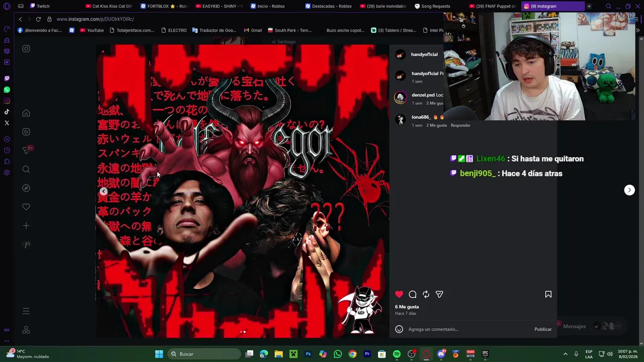
Task: Open Windows Start menu
Action: click(x=159, y=354)
